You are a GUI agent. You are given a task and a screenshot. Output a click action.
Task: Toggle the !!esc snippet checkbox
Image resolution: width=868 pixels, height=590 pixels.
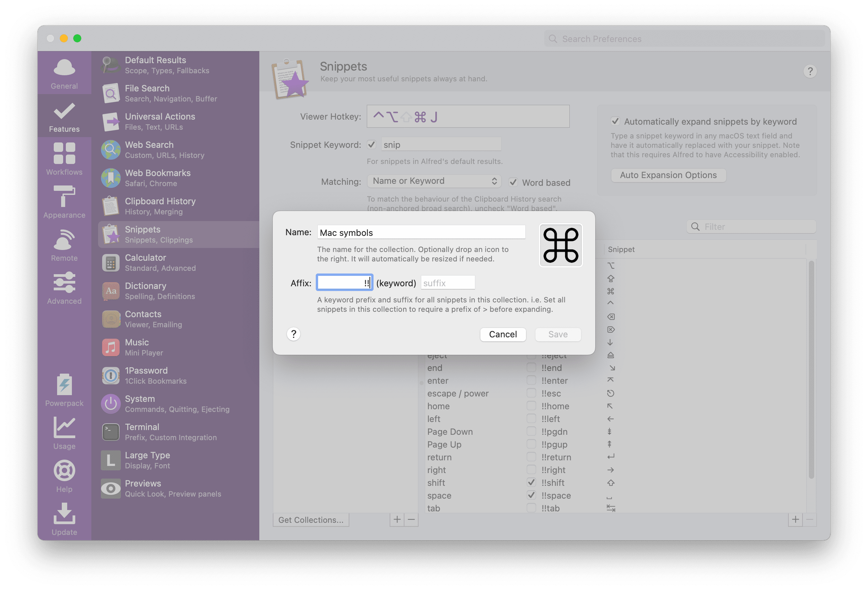click(531, 393)
